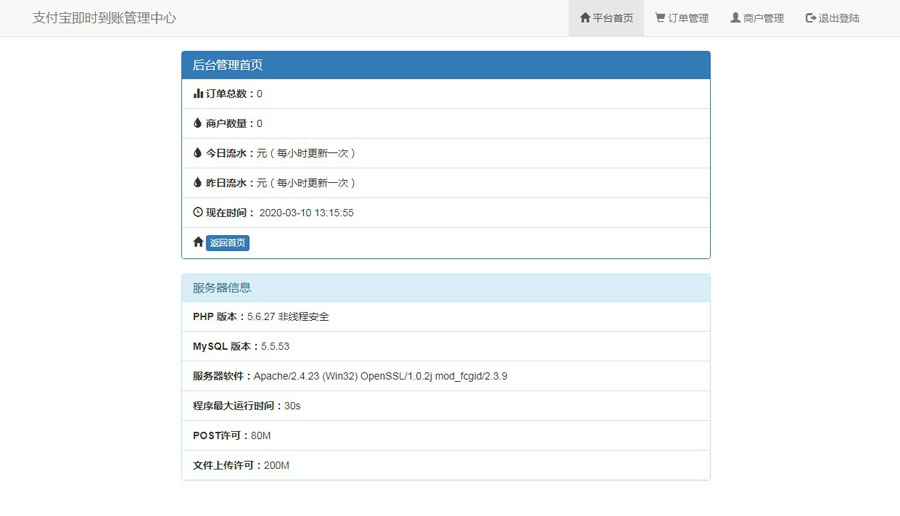Click the clock icon by 现在时间

[198, 212]
